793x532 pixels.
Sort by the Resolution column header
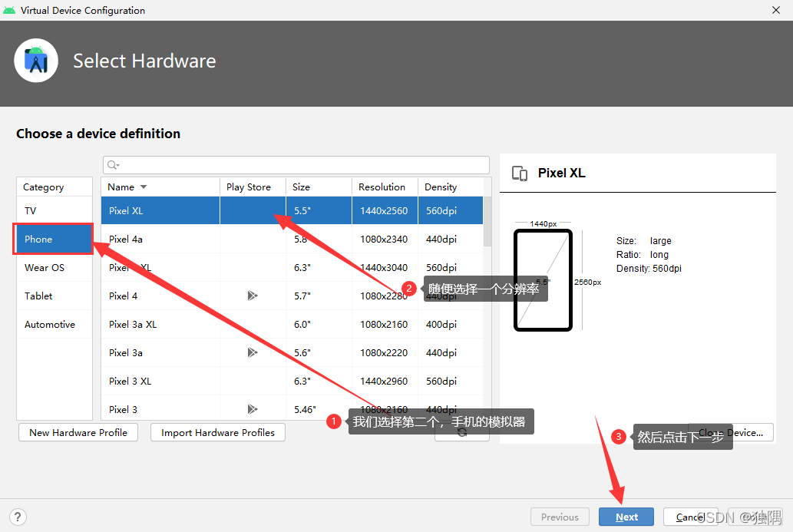pos(385,187)
